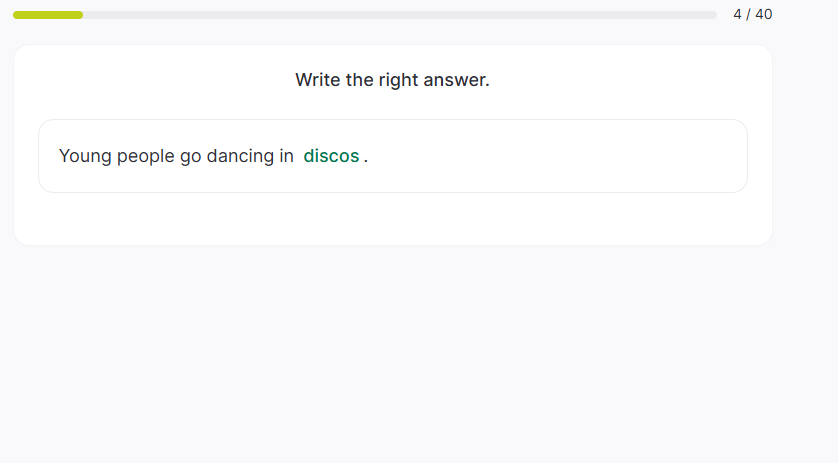The height and width of the screenshot is (463, 838).
Task: Click the green filled progress bar segment
Action: click(x=48, y=15)
